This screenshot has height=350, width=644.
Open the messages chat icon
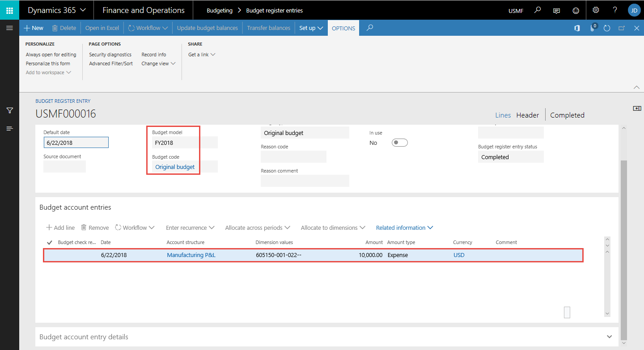pyautogui.click(x=557, y=10)
